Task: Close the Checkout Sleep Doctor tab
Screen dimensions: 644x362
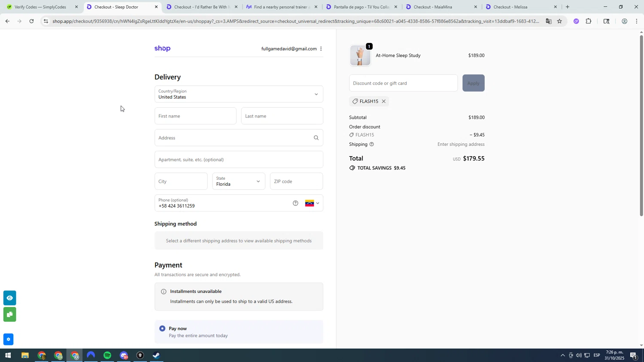Action: 156,7
